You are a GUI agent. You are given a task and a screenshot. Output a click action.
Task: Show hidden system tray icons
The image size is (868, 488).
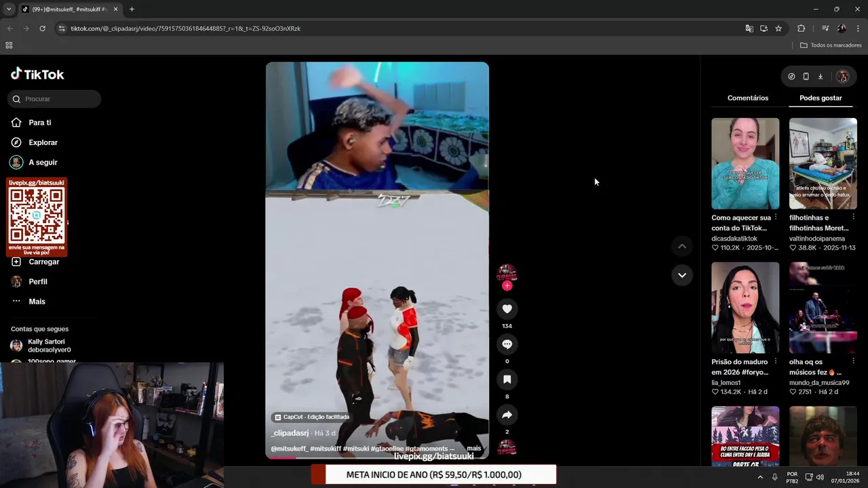(759, 477)
